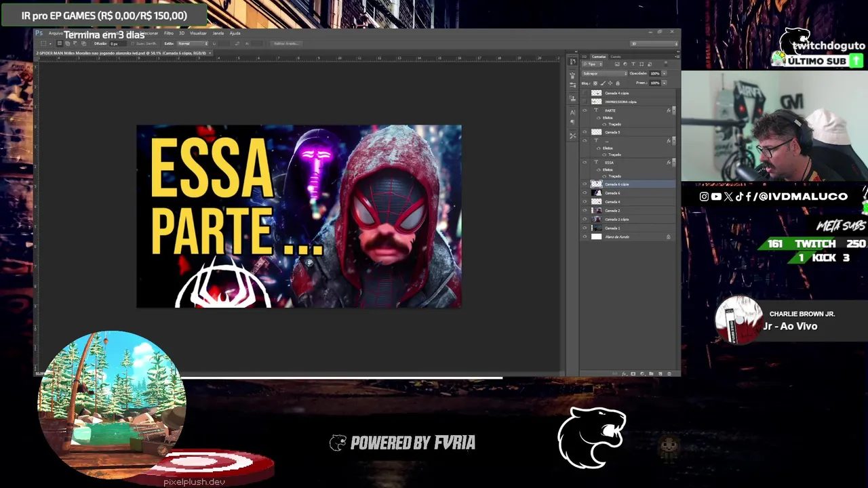Filter layers by smart object icon
Image resolution: width=868 pixels, height=488 pixels.
pos(650,64)
